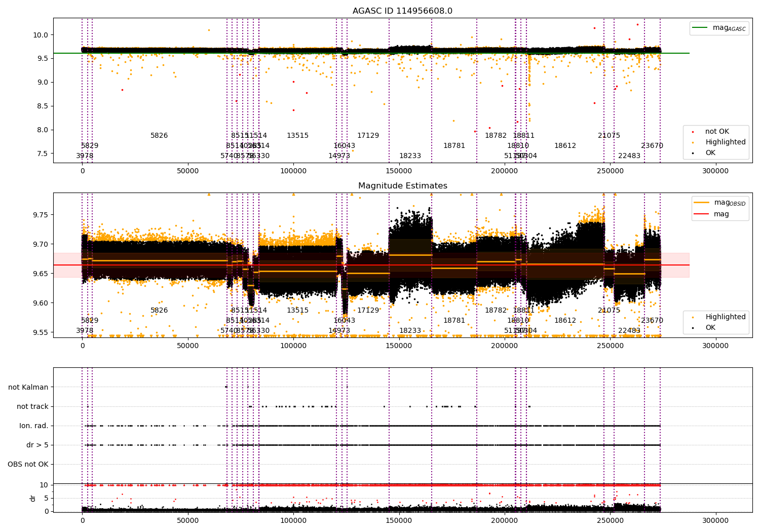Screen dimensions: 760x532
Task: Click obsid label 22483 in the top plot
Action: click(629, 156)
